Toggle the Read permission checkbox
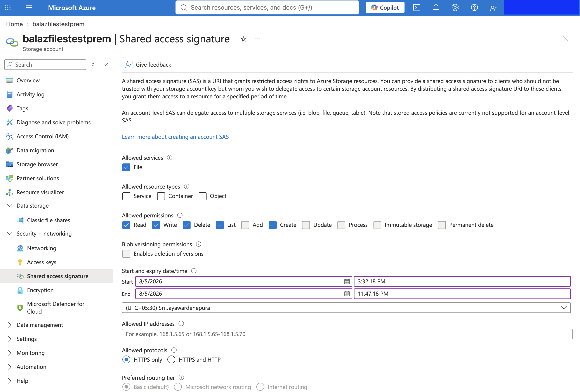The image size is (580, 392). point(126,225)
